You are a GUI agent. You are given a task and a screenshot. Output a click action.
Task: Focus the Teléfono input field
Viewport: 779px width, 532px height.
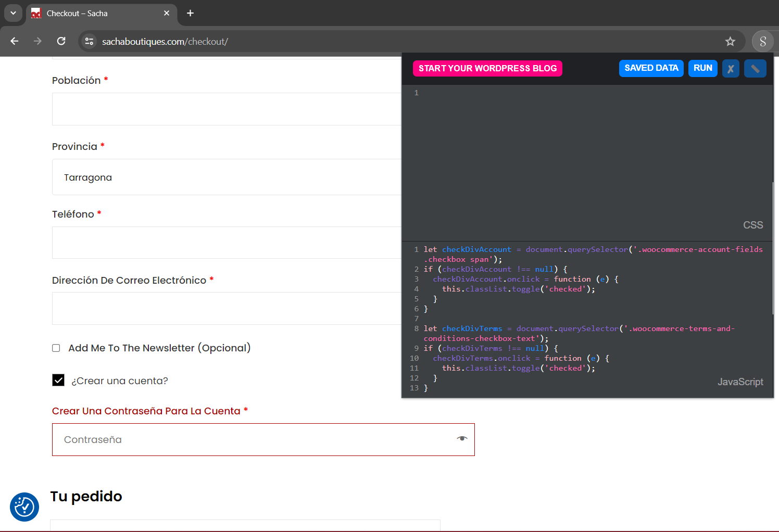coord(227,243)
